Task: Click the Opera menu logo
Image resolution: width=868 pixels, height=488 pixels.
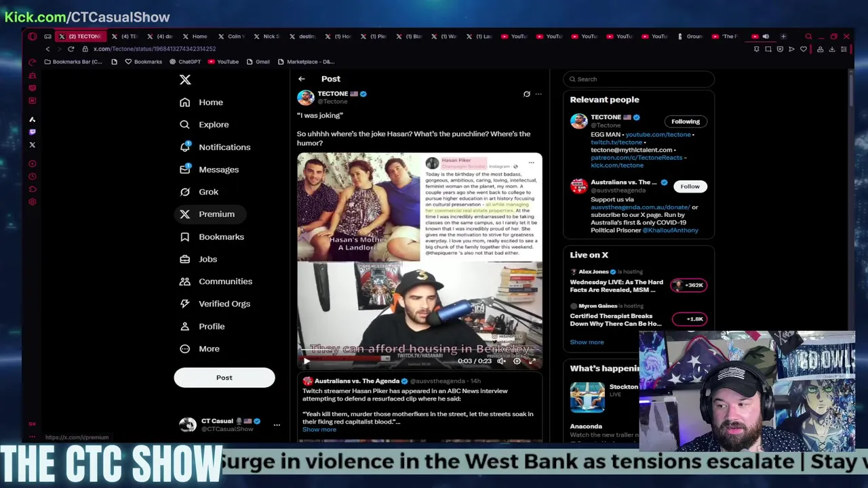Action: point(32,37)
